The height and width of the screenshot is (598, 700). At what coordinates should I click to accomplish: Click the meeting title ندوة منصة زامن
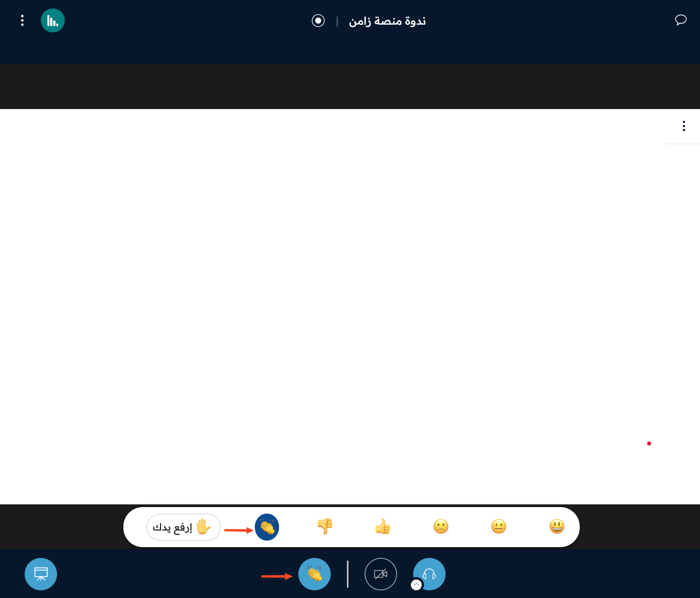point(387,21)
